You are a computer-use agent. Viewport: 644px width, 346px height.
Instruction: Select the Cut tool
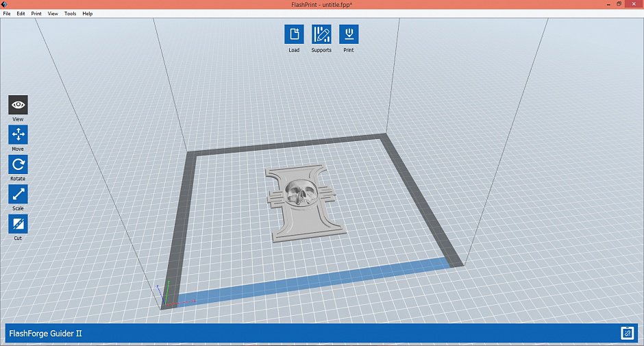click(18, 223)
